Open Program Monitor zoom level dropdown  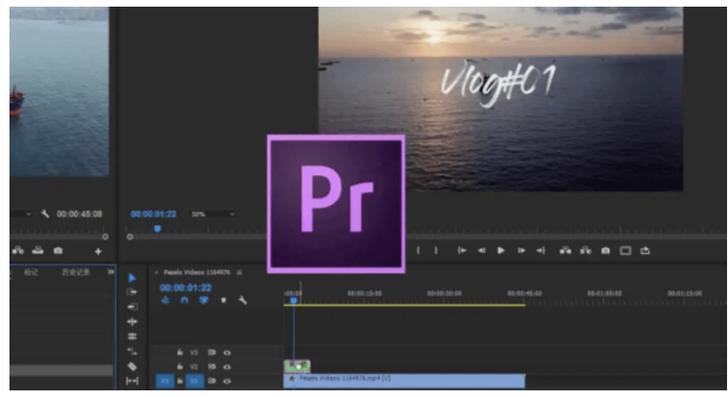click(213, 214)
